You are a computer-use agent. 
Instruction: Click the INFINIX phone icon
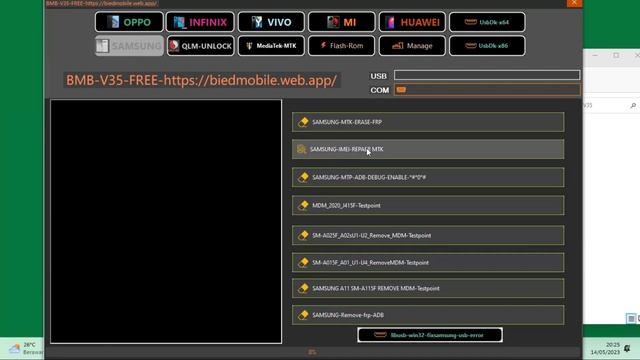180,22
